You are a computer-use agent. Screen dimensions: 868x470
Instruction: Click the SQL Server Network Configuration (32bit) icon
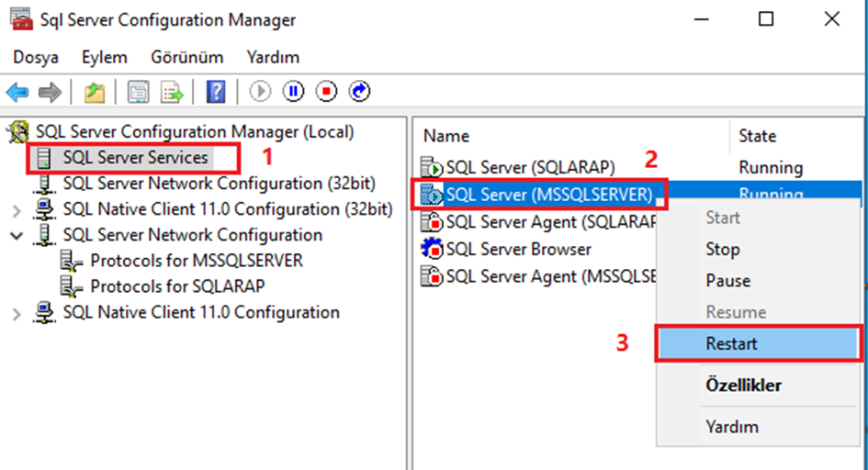[x=44, y=185]
